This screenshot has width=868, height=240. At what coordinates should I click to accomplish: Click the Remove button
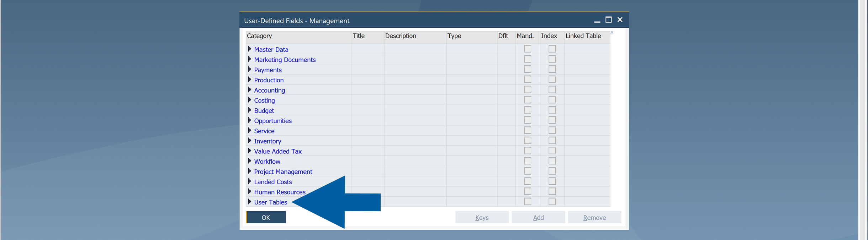(594, 217)
